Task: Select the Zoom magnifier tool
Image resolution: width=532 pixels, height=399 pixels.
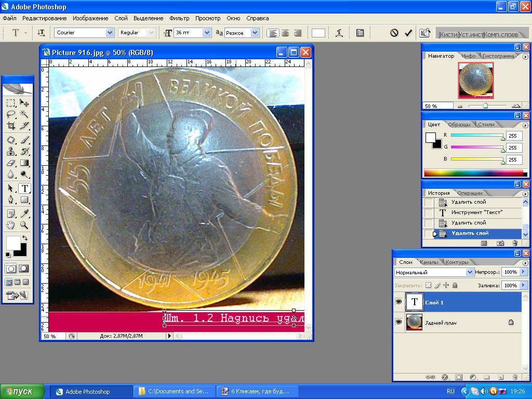Action: [x=24, y=225]
